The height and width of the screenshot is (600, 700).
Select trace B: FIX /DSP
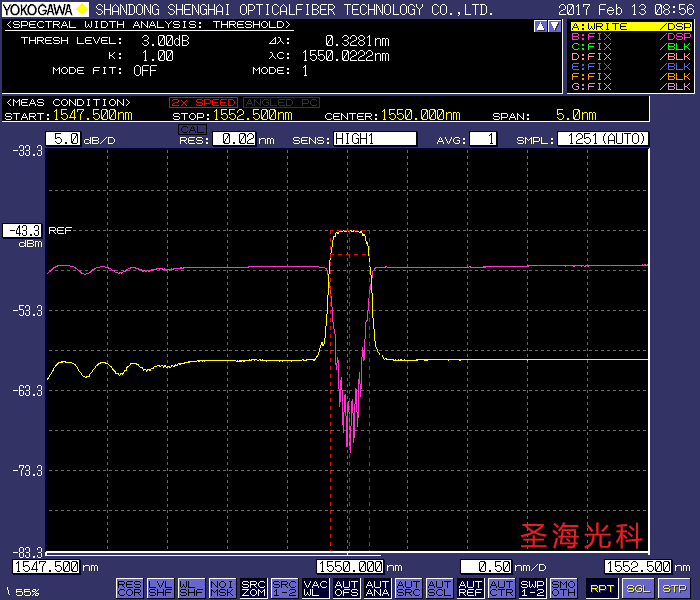click(x=631, y=37)
